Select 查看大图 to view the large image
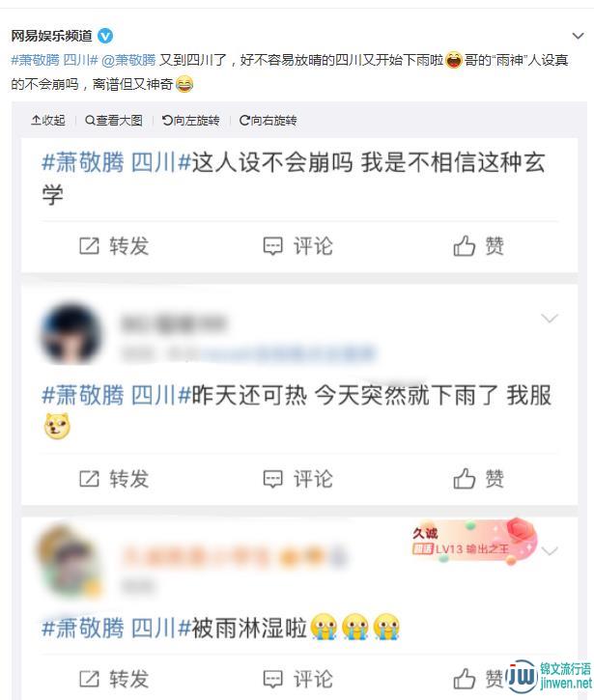 [114, 120]
